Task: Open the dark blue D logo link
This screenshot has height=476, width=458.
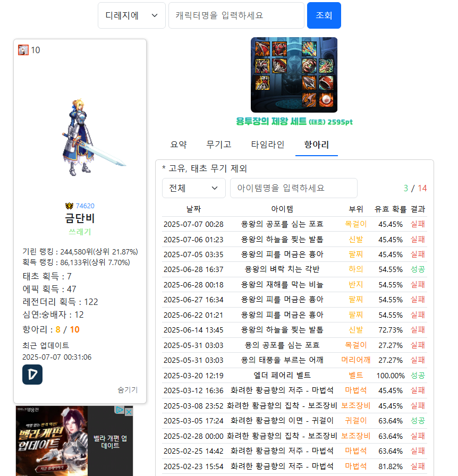Action: tap(32, 375)
